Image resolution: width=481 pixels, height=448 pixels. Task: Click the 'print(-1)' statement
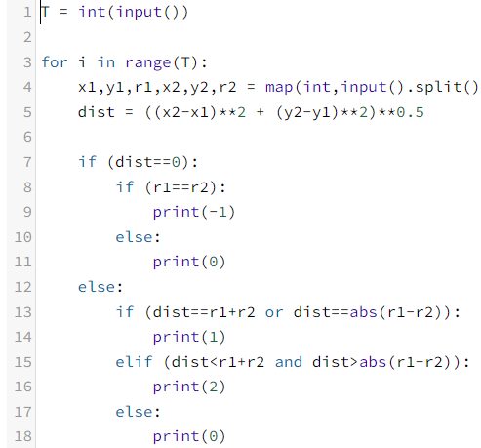tap(194, 212)
